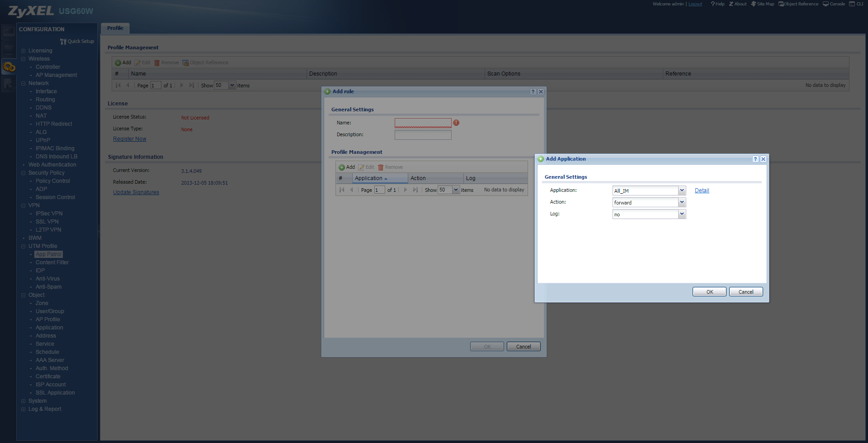Click the help icon in Add rule title bar
The width and height of the screenshot is (868, 443).
pyautogui.click(x=533, y=92)
